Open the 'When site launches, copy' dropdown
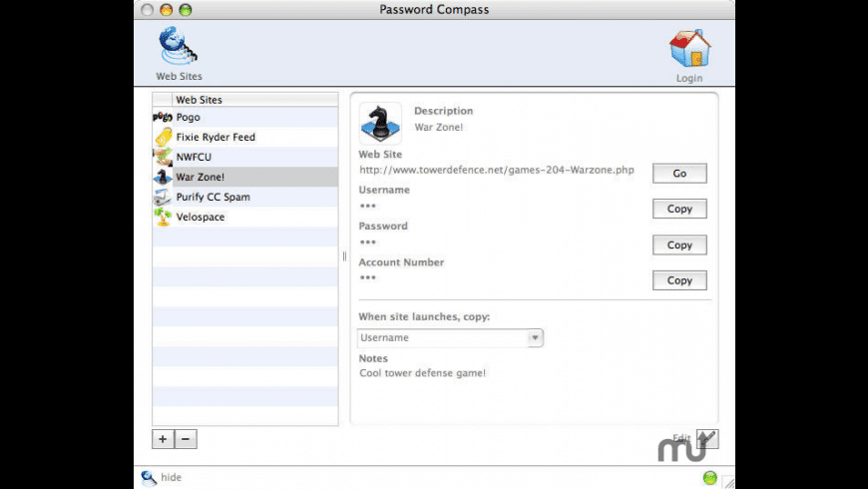Viewport: 868px width, 489px height. 450,338
